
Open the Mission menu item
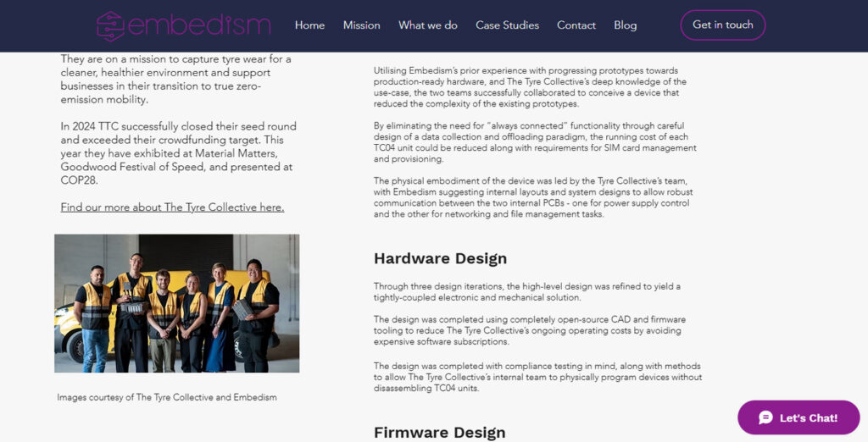(361, 25)
